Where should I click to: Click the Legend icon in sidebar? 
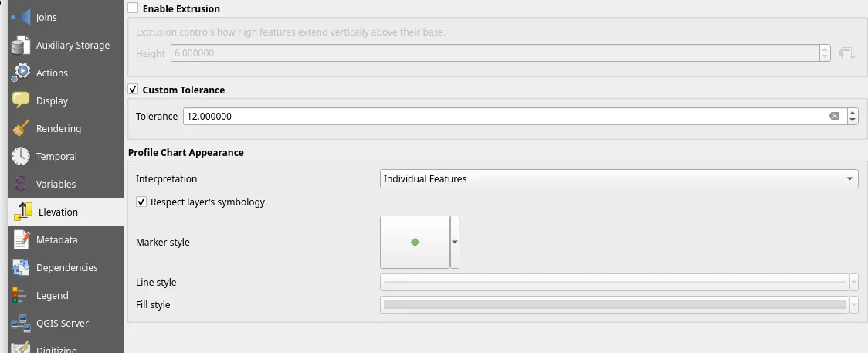pos(21,296)
